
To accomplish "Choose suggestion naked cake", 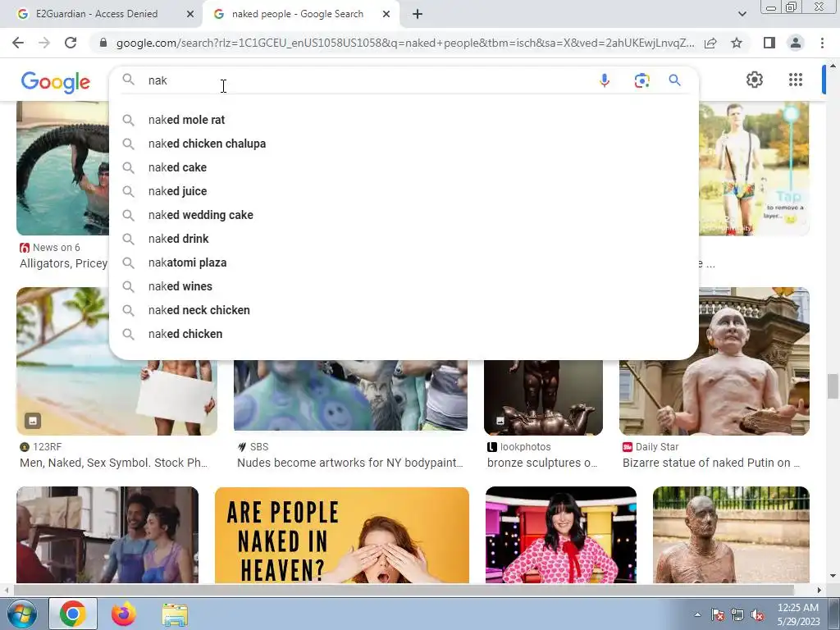I will tap(404, 167).
